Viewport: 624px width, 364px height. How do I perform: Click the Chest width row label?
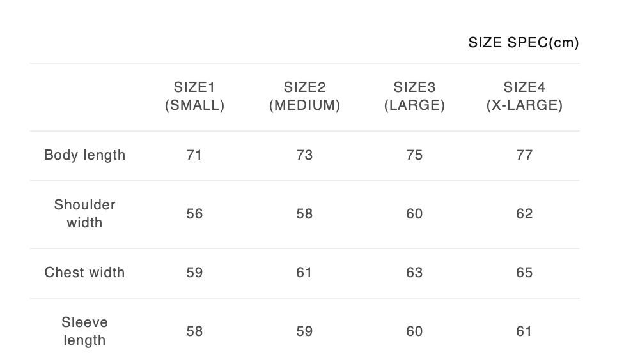[84, 273]
